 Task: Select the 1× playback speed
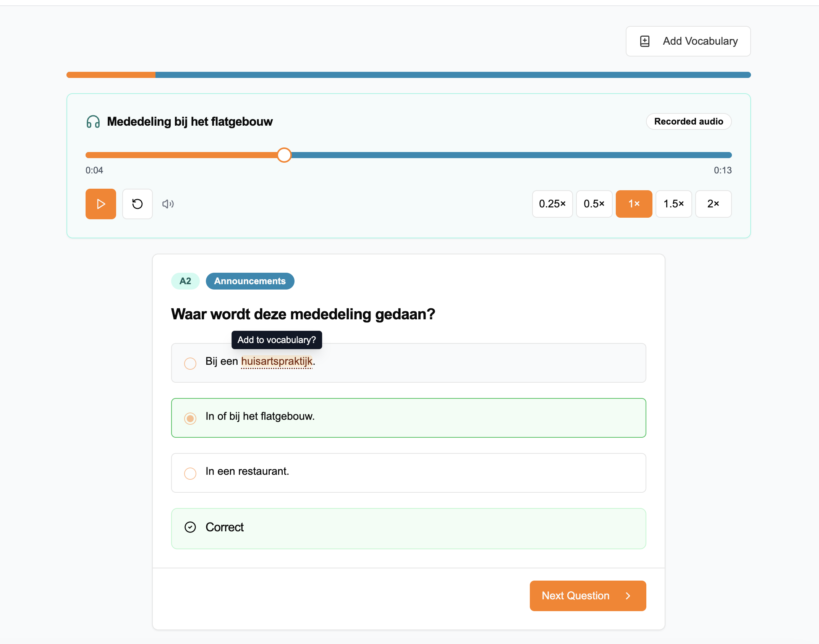click(634, 204)
